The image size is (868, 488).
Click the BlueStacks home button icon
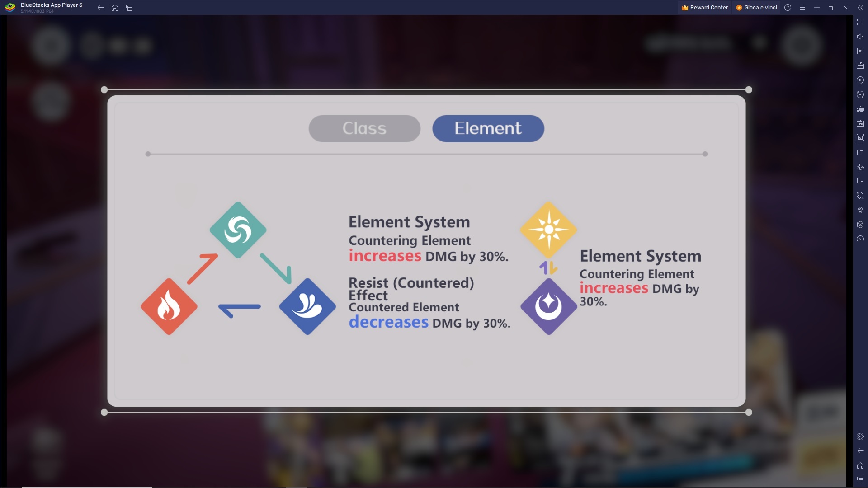point(114,7)
